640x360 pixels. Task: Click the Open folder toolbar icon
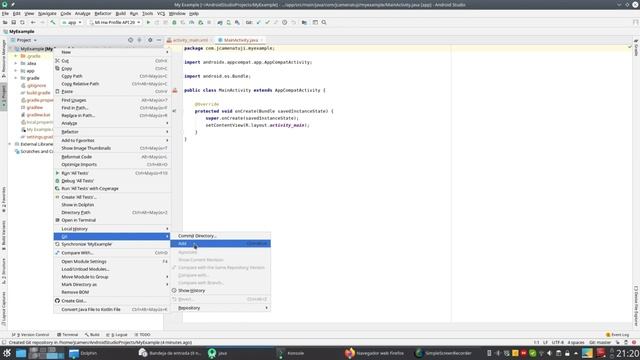tap(5, 22)
